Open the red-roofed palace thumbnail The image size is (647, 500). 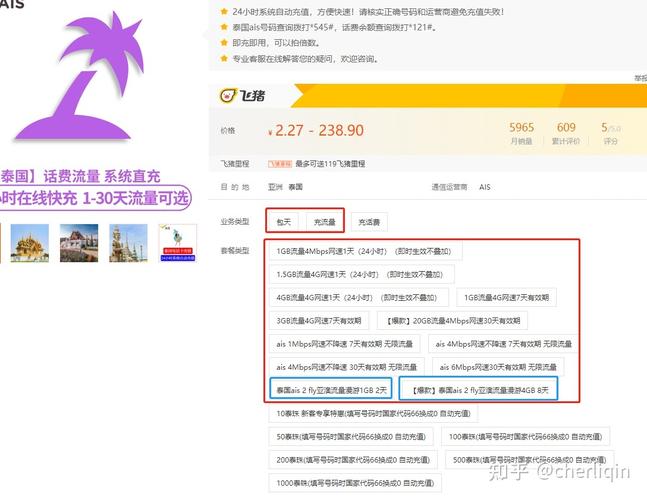pyautogui.click(x=79, y=243)
